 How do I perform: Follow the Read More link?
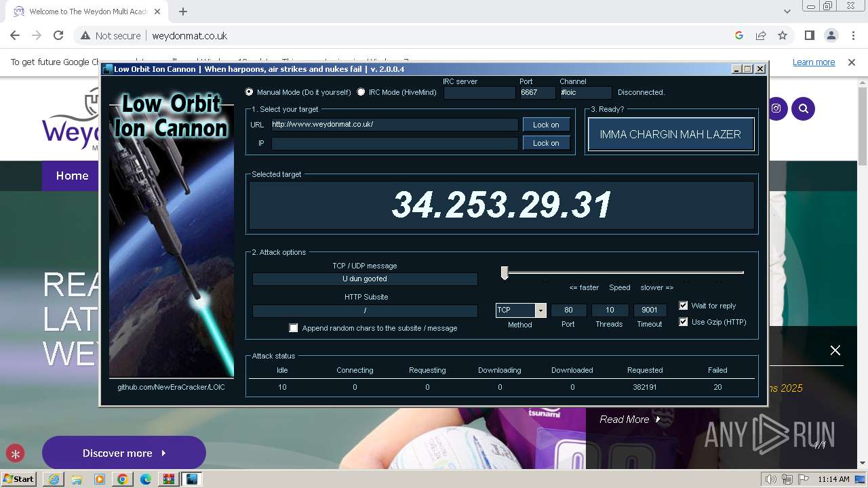[630, 420]
